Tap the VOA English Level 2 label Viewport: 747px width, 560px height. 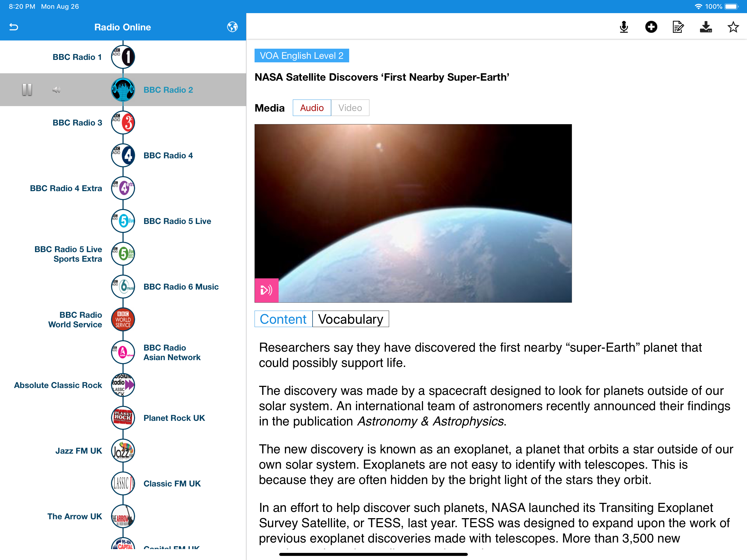(x=302, y=56)
